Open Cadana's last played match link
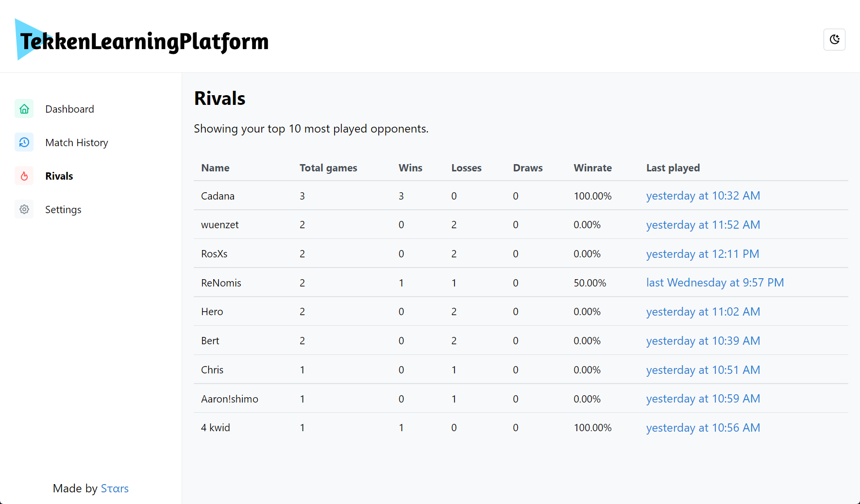 [703, 196]
